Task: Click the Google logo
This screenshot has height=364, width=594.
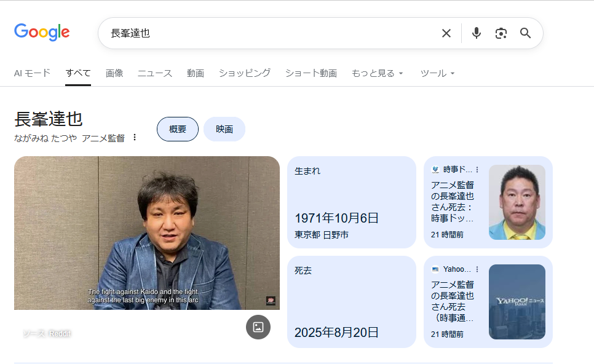Action: pos(42,33)
